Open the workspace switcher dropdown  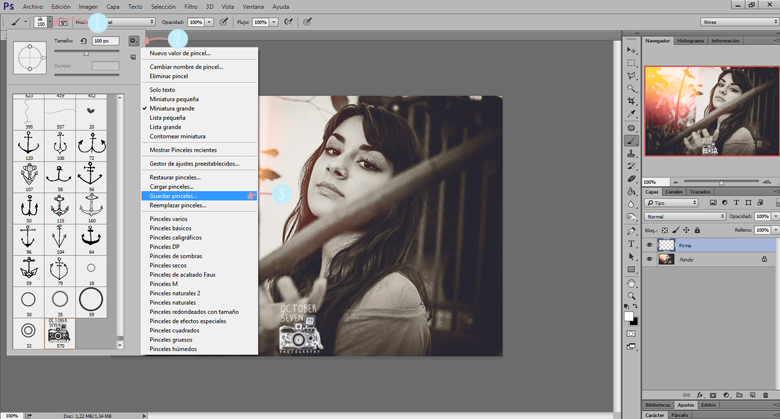coord(739,22)
